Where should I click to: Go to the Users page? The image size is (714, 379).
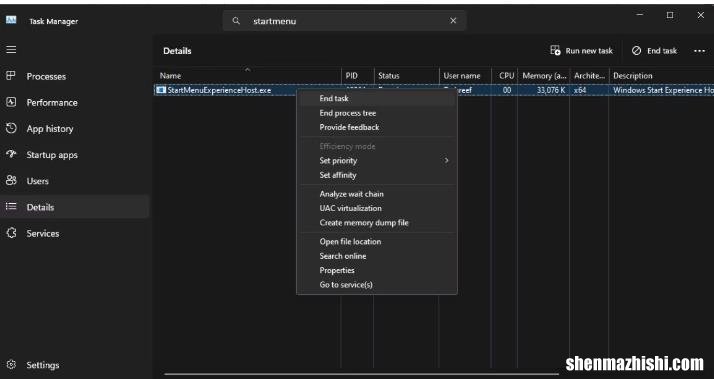pyautogui.click(x=37, y=181)
